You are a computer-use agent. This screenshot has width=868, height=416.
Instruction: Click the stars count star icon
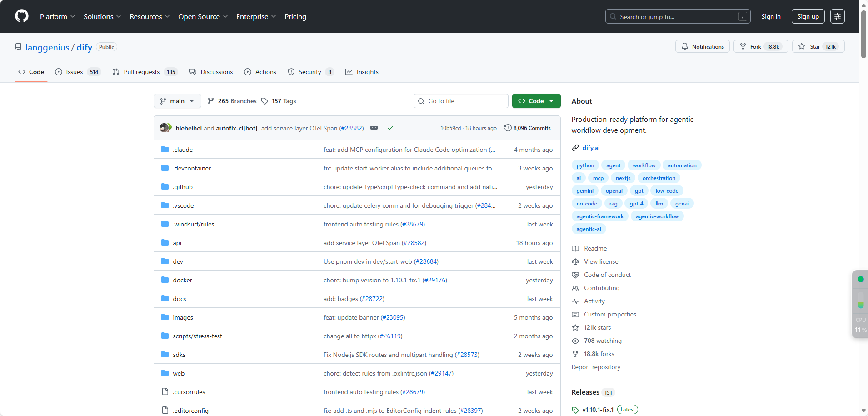tap(575, 327)
